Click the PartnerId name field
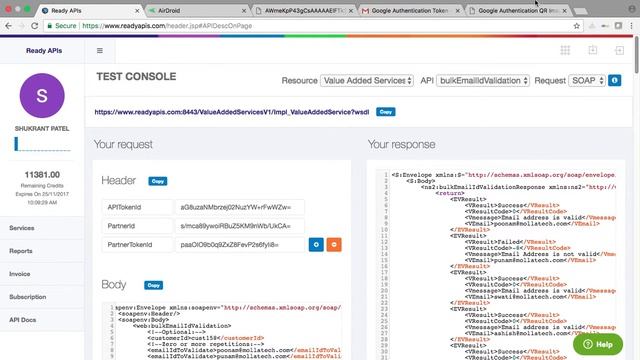 (x=137, y=226)
